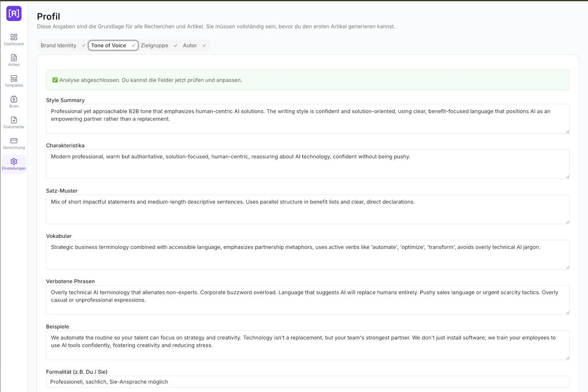This screenshot has height=392, width=588.
Task: Switch to the Zielgruppe tab
Action: click(x=159, y=46)
